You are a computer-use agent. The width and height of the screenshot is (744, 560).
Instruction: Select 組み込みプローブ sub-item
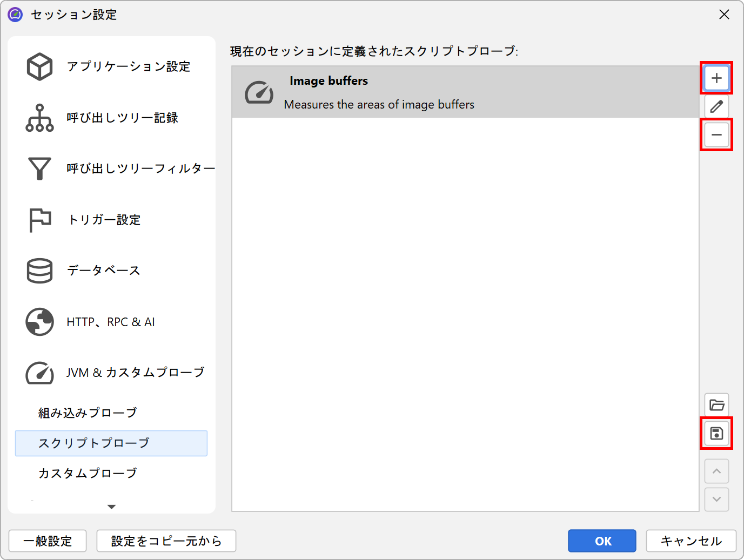coord(88,413)
